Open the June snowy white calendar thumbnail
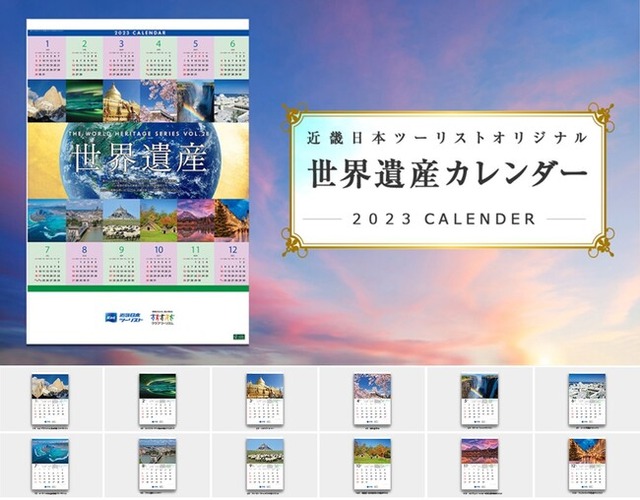 (587, 400)
